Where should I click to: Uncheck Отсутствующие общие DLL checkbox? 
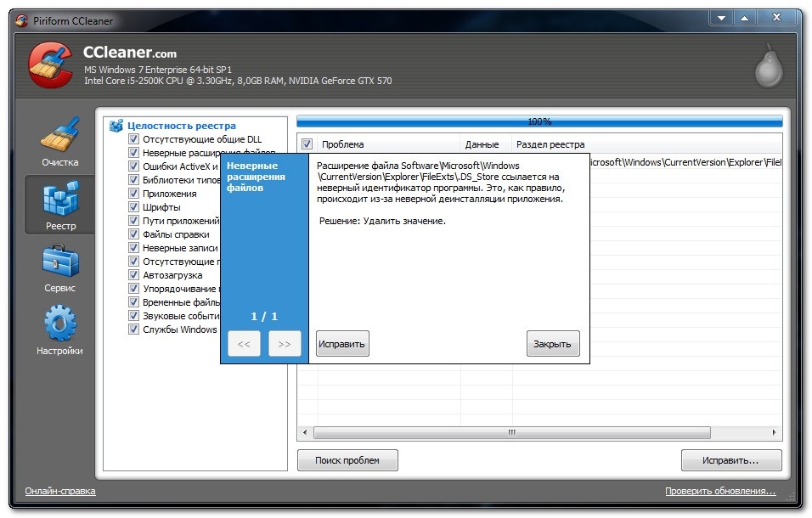pyautogui.click(x=133, y=139)
